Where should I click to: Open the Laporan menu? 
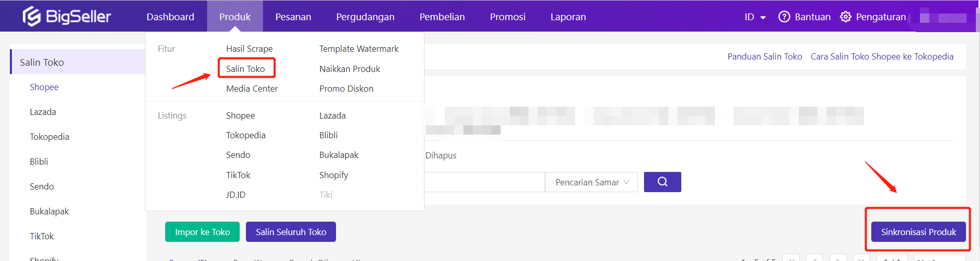click(x=568, y=17)
